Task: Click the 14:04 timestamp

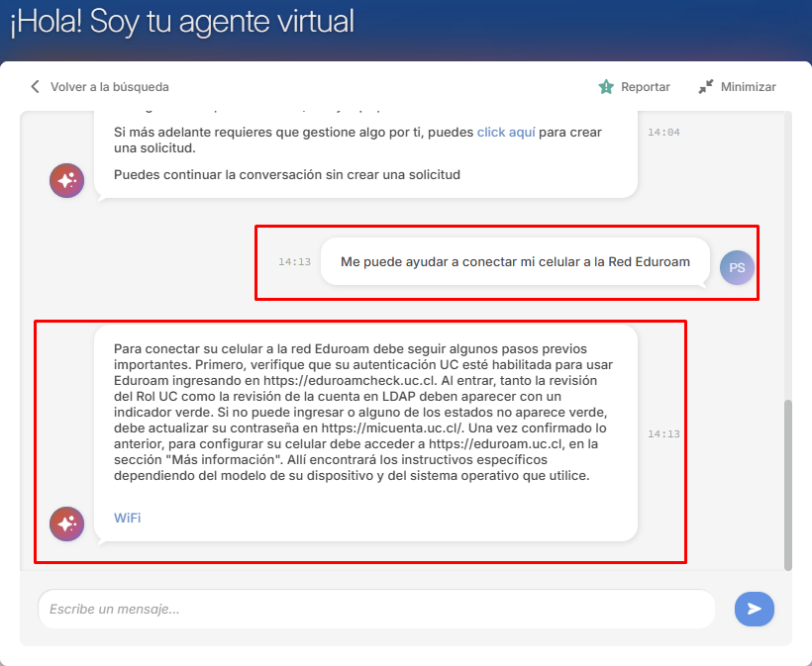Action: tap(663, 132)
